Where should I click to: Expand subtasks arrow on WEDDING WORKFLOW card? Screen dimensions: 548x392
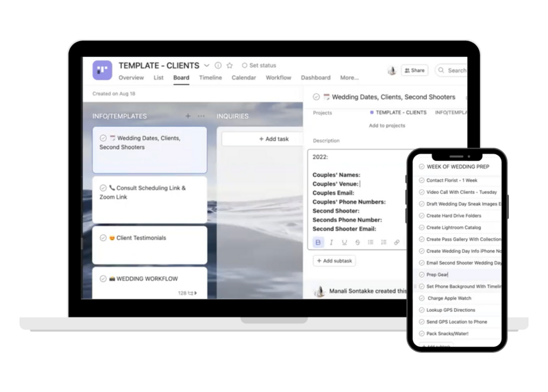(x=196, y=293)
